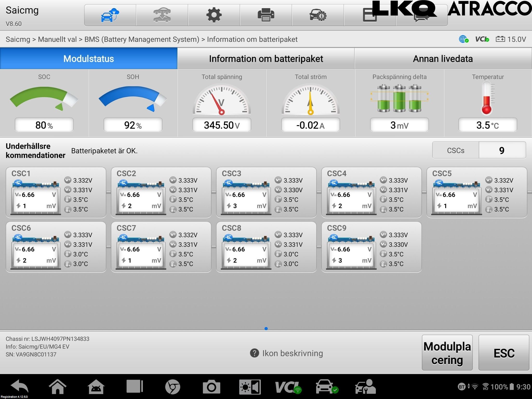
Task: Click the cloud vehicle diagnostics icon
Action: (x=110, y=15)
